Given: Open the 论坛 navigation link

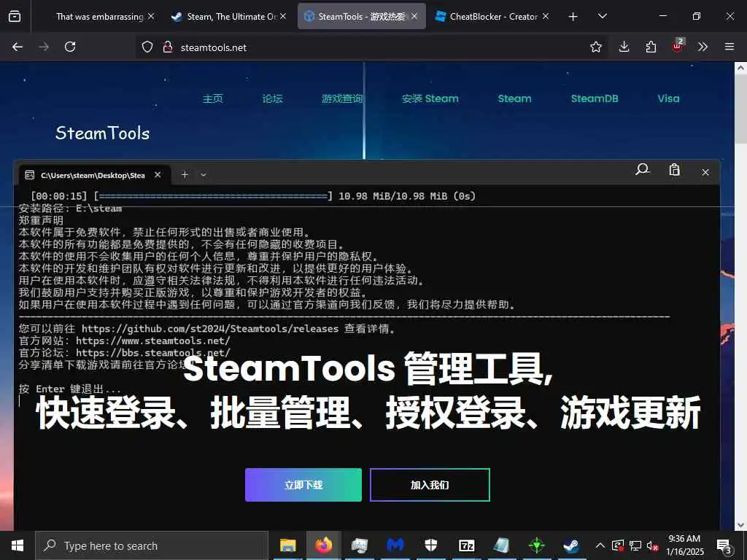Looking at the screenshot, I should pos(273,98).
